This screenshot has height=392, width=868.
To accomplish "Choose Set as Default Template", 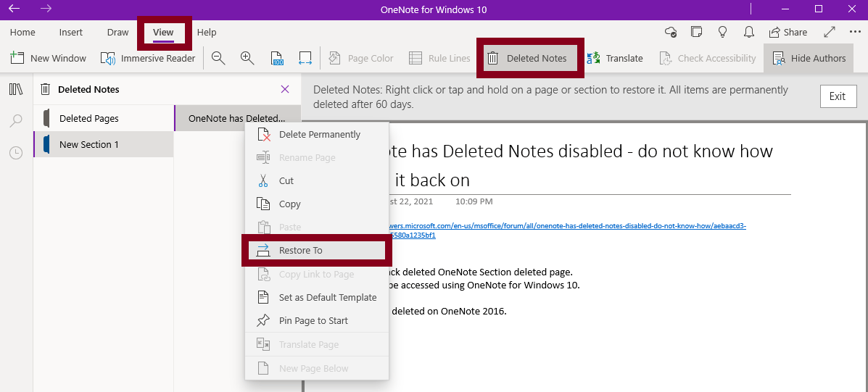I will pos(317,298).
